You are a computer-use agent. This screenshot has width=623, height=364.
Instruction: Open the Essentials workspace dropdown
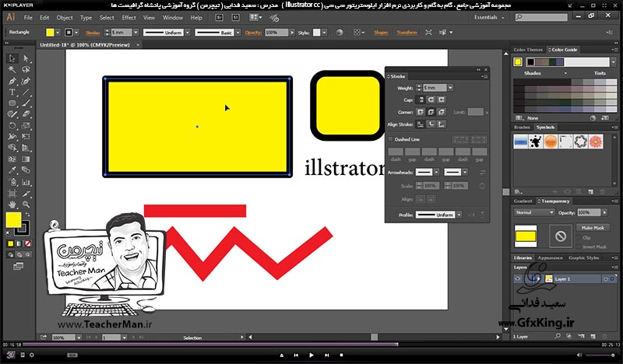[x=489, y=17]
